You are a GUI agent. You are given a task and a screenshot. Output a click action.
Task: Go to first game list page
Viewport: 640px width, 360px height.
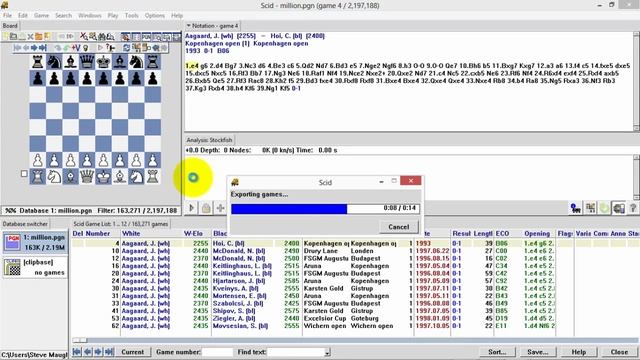click(77, 352)
